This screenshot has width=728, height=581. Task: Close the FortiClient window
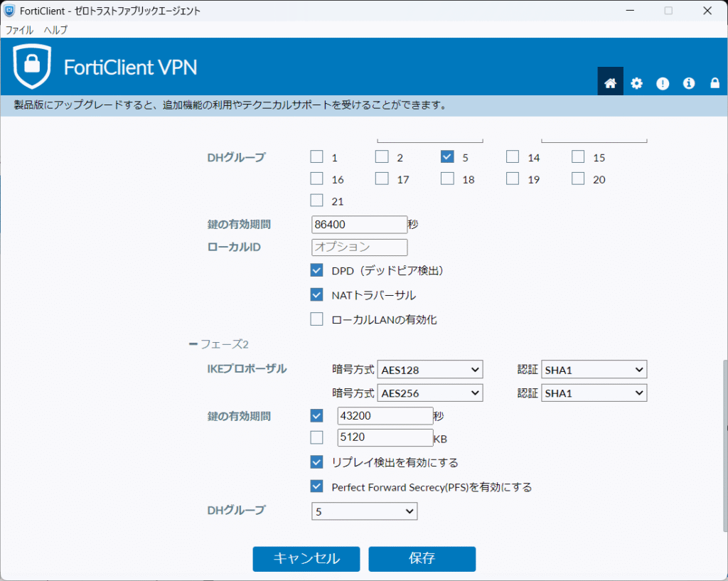pyautogui.click(x=707, y=11)
